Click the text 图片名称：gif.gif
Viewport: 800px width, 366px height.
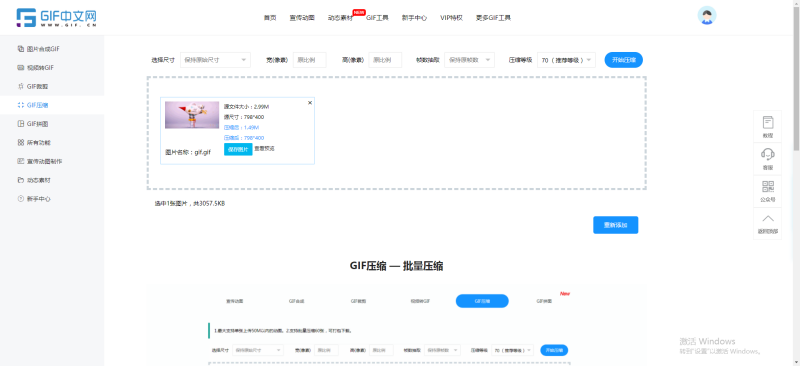[188, 152]
